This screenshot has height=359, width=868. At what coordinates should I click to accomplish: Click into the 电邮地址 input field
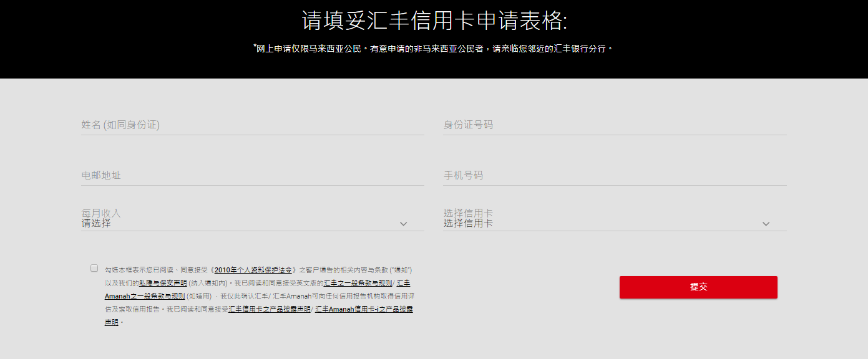tap(252, 176)
